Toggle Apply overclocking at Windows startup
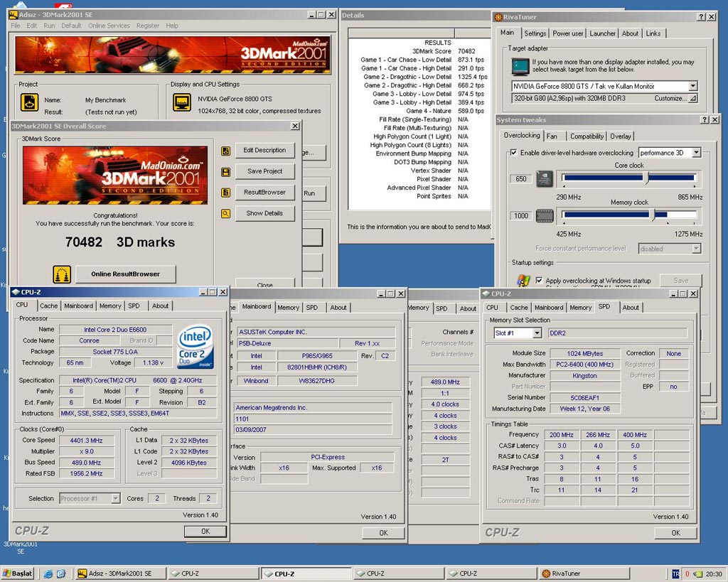The height and width of the screenshot is (582, 728). [x=539, y=280]
